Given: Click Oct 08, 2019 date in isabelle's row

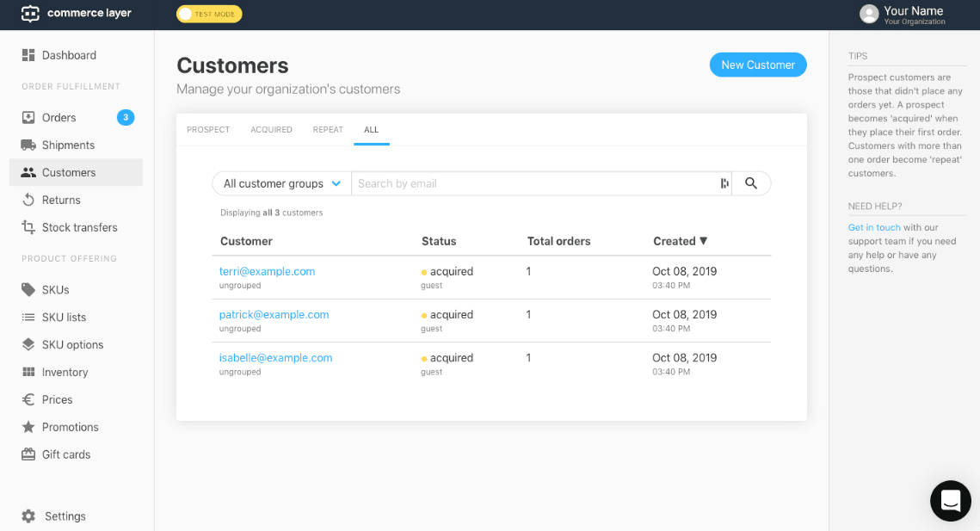Looking at the screenshot, I should coord(684,358).
